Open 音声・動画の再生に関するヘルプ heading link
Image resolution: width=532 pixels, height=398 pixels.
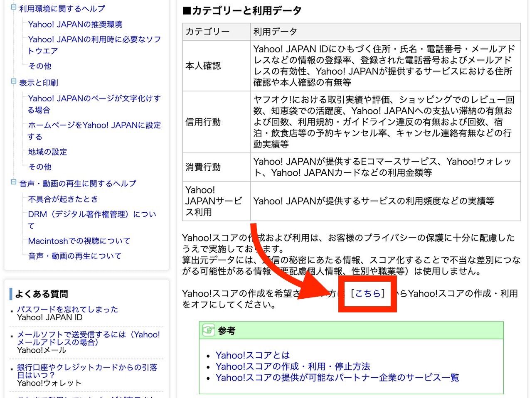pos(78,183)
